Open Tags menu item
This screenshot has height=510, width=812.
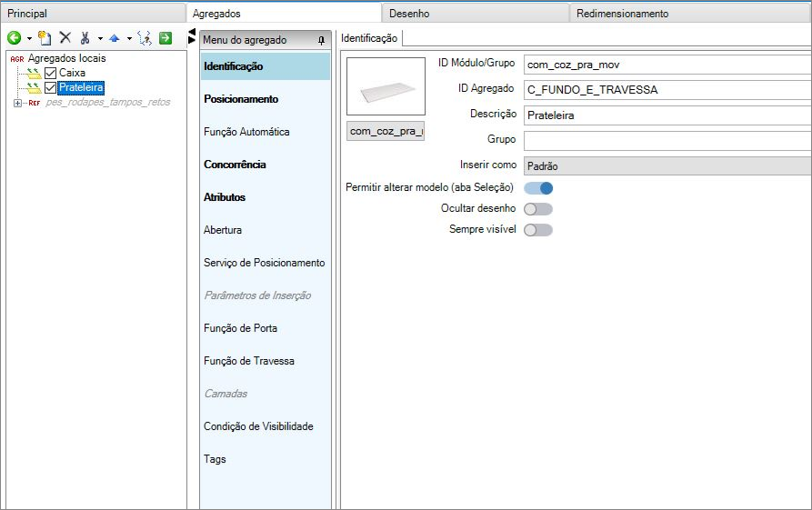pyautogui.click(x=266, y=459)
